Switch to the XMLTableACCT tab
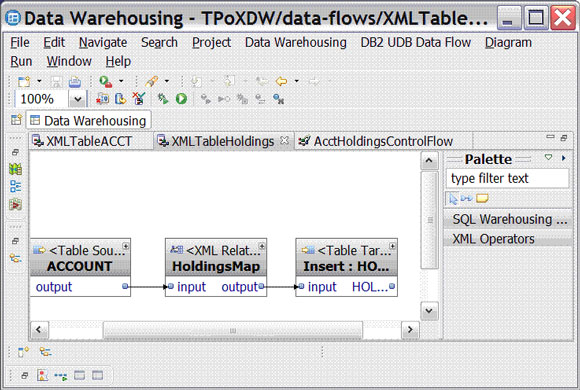The width and height of the screenshot is (580, 390). point(91,141)
